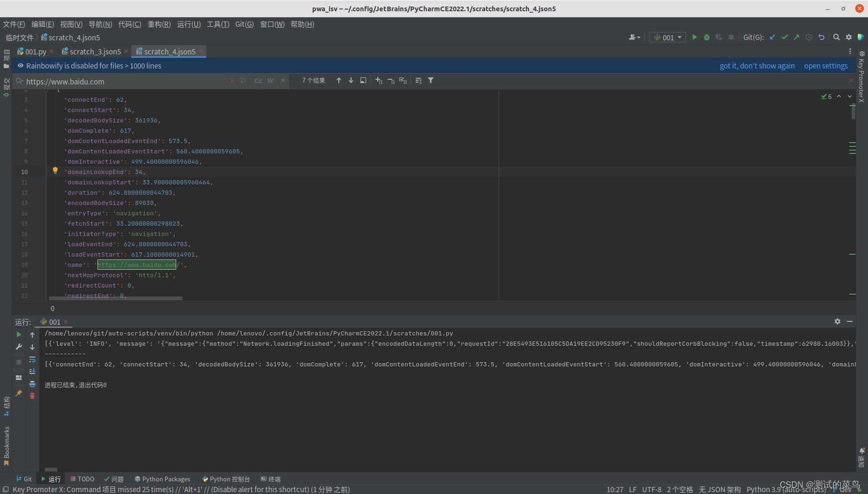Close the search bar red X
Viewport: 868px width, 494px height.
click(x=851, y=80)
